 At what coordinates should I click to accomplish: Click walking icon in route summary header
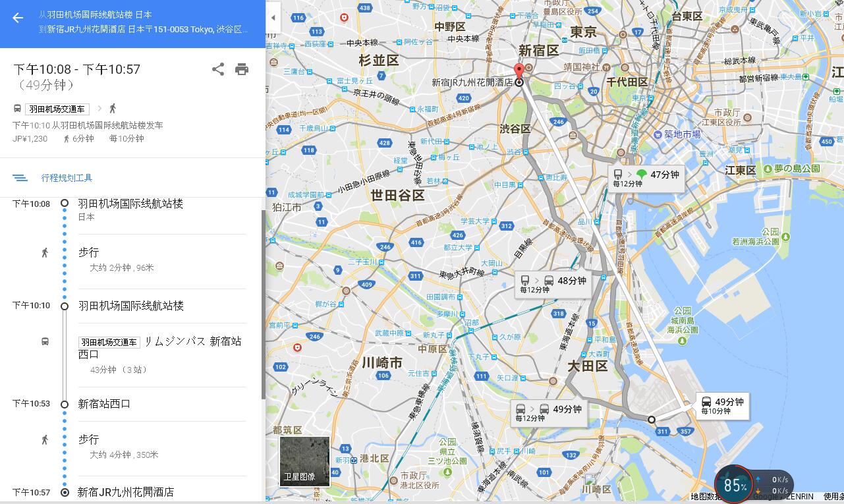tap(113, 109)
